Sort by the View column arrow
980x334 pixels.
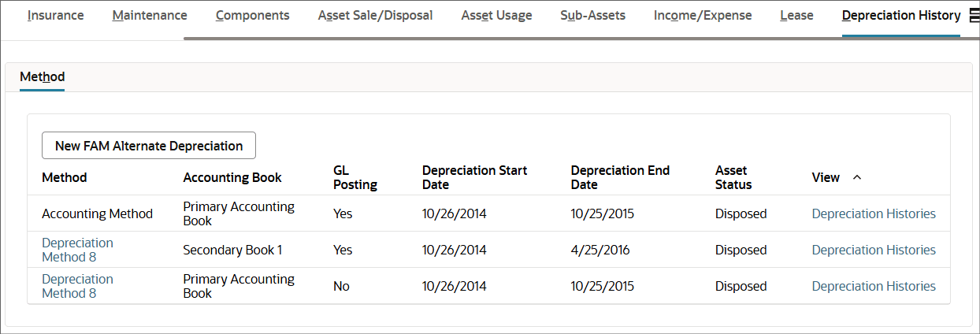[857, 178]
